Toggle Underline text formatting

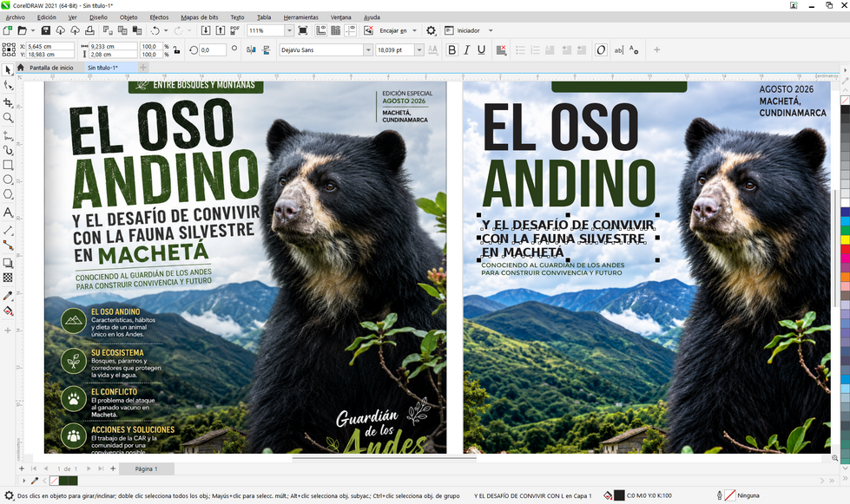coord(481,49)
